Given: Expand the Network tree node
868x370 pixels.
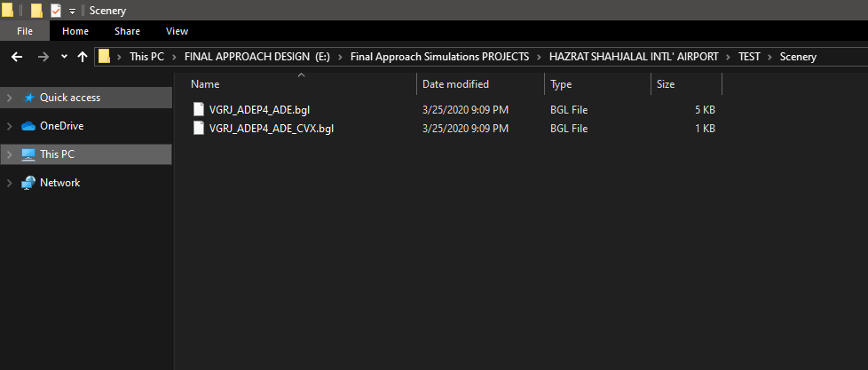Looking at the screenshot, I should tap(9, 183).
